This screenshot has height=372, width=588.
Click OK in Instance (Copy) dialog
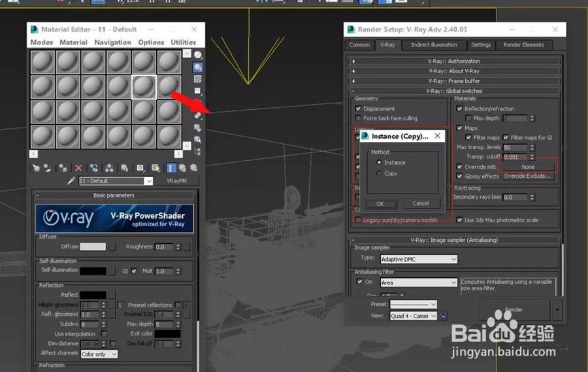pos(380,204)
